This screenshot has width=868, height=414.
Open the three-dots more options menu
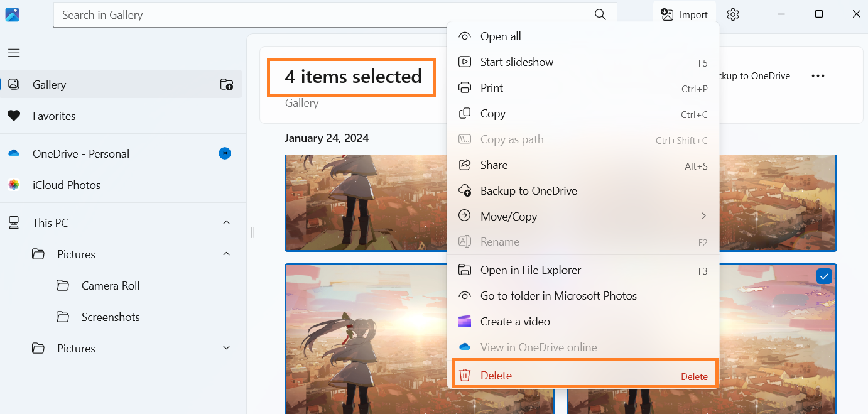[x=818, y=76]
